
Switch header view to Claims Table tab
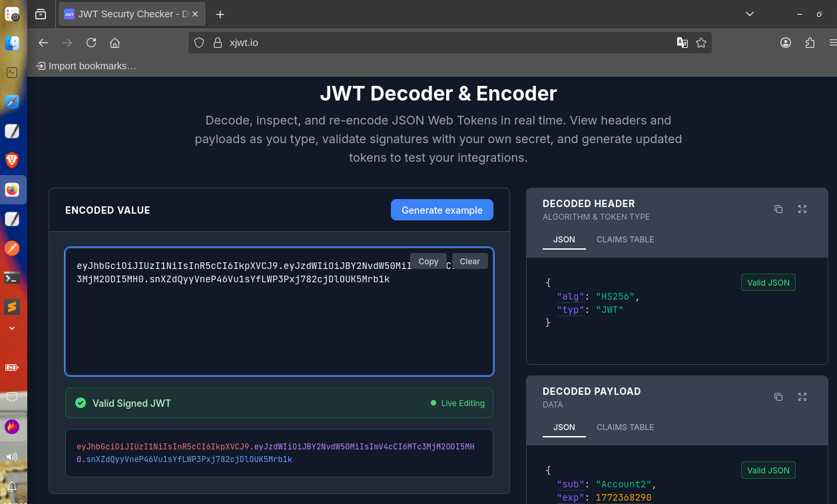(625, 239)
